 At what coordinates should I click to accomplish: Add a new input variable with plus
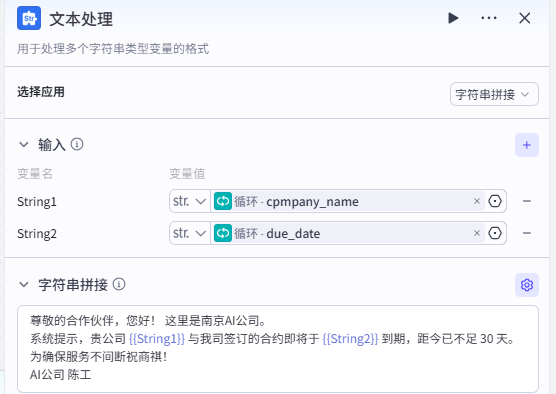527,145
